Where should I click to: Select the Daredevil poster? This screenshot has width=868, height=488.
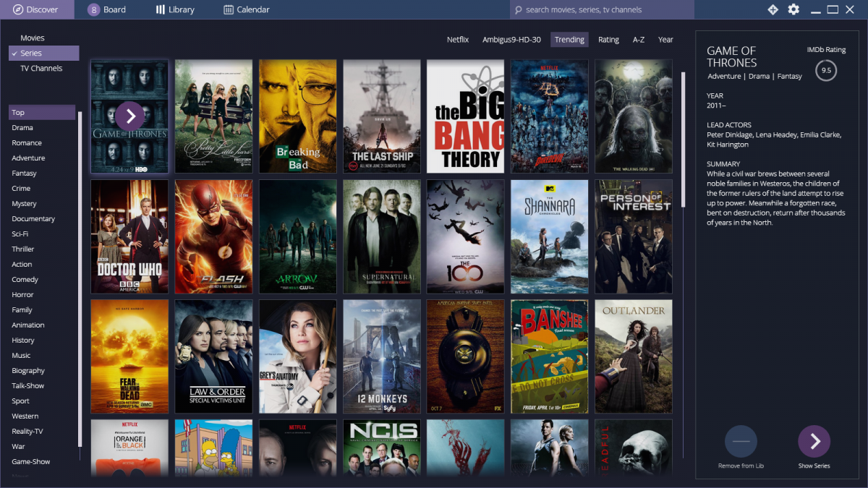tap(549, 116)
